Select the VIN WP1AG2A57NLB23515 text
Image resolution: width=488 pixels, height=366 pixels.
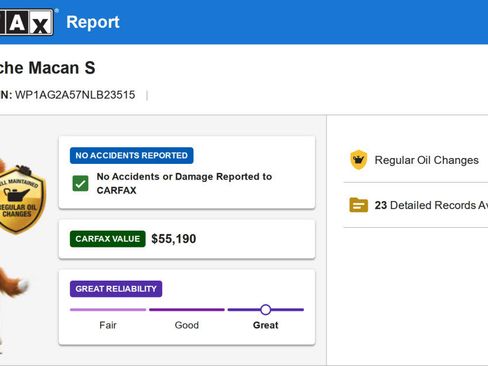(75, 95)
